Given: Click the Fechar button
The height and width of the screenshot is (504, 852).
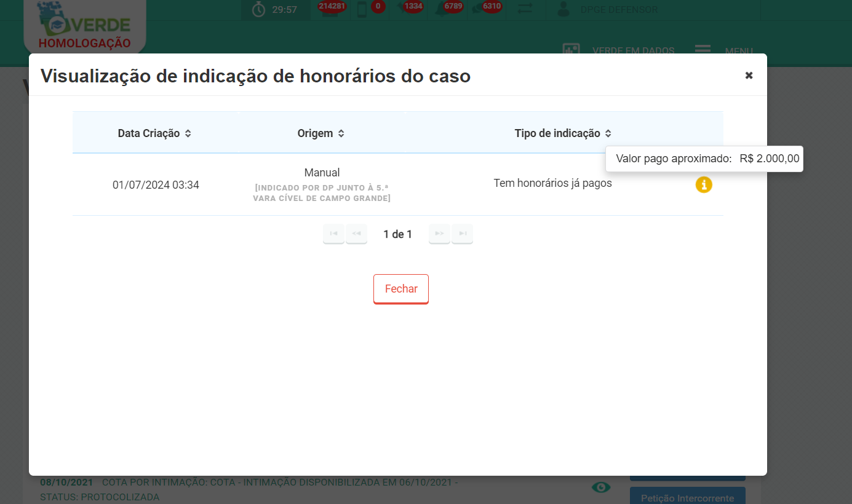Looking at the screenshot, I should (x=400, y=289).
